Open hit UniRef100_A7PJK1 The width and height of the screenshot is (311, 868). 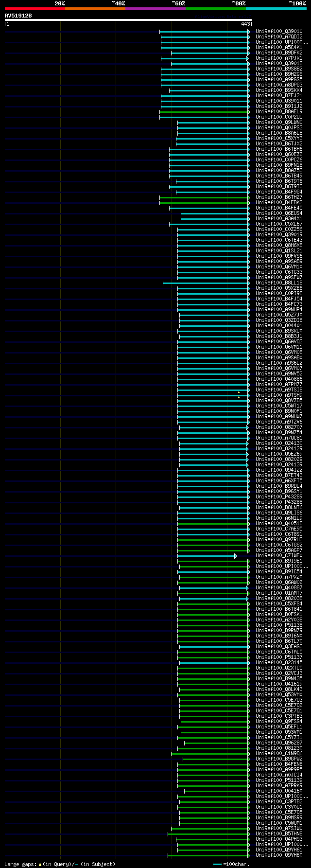click(279, 58)
